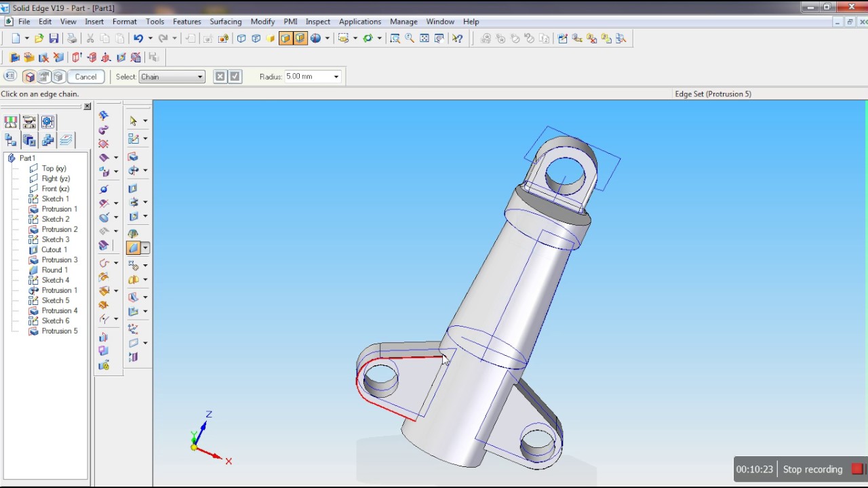Select Round 1 in the feature tree
The image size is (868, 488).
coord(54,270)
